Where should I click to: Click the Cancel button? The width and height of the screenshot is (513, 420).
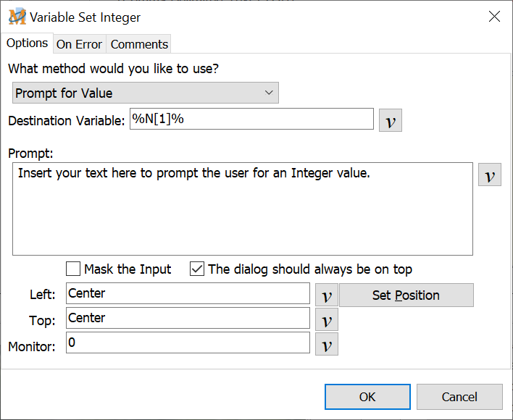point(459,396)
